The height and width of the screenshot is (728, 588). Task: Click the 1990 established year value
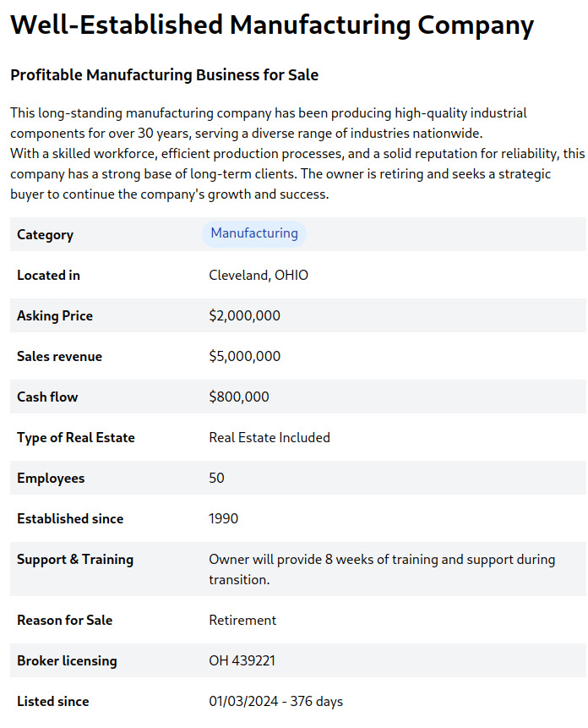click(x=223, y=519)
